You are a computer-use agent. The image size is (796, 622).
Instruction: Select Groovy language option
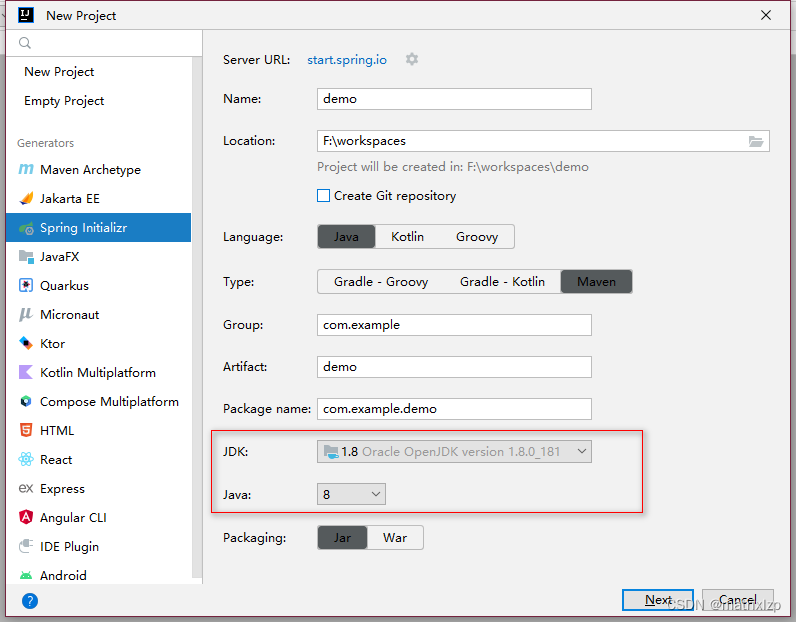477,237
